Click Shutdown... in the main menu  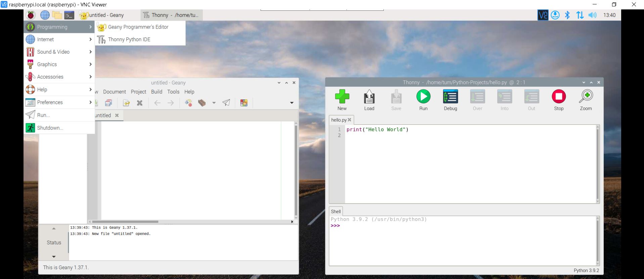point(50,128)
